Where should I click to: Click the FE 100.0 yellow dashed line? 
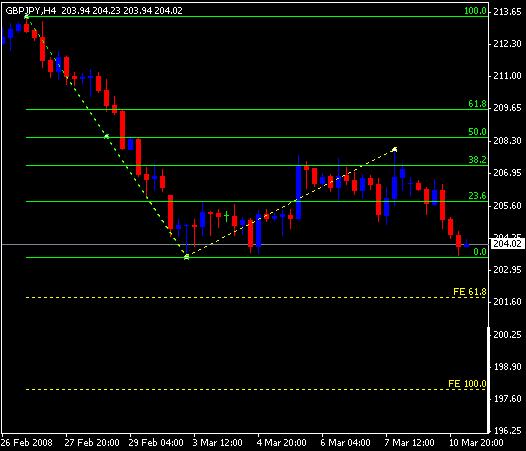(256, 390)
